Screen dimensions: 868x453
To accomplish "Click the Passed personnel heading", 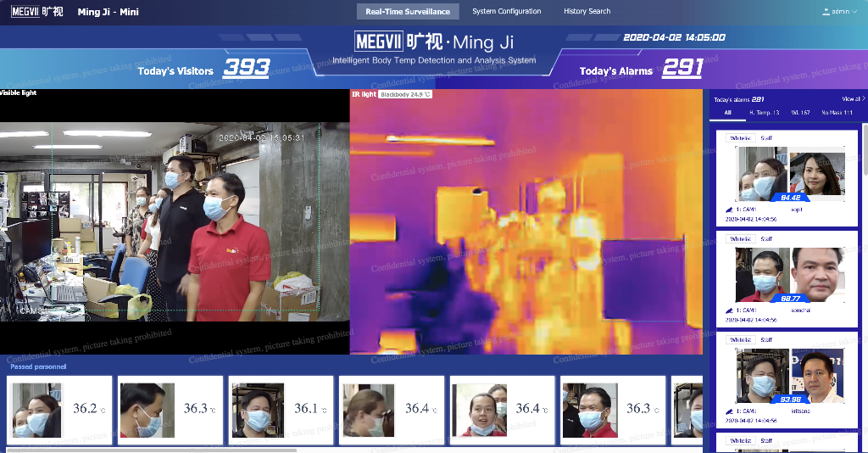I will tap(38, 366).
